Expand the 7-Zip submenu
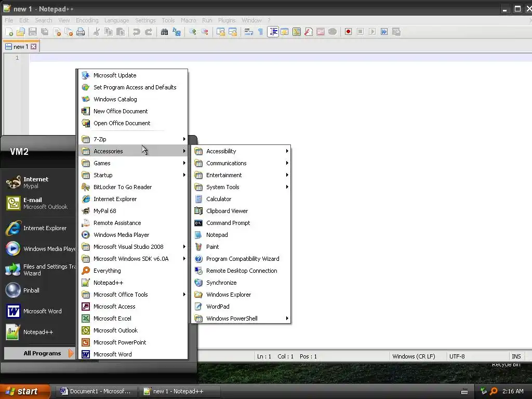 (133, 139)
